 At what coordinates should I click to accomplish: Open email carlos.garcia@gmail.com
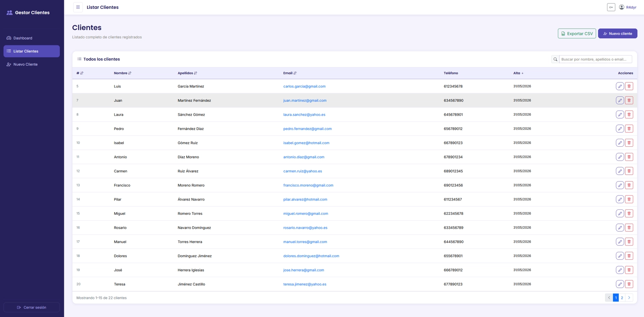pyautogui.click(x=305, y=86)
